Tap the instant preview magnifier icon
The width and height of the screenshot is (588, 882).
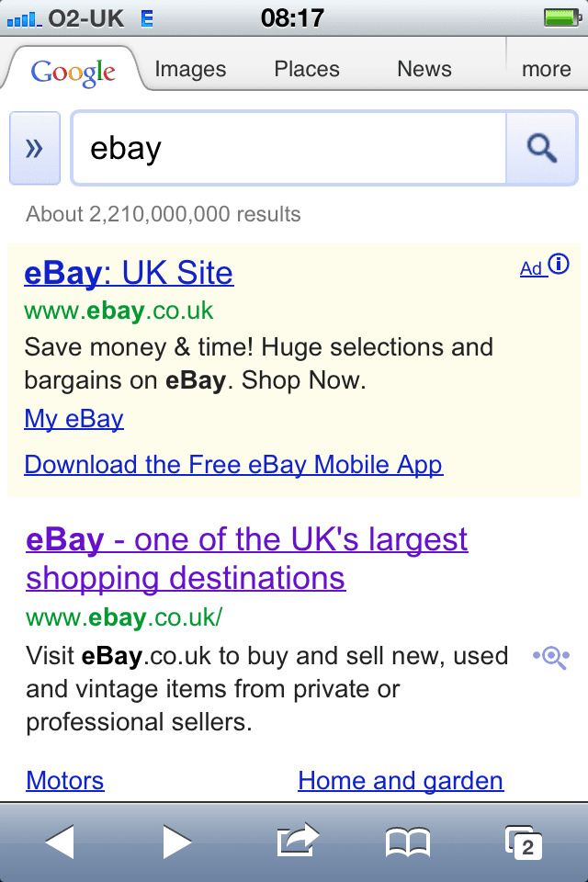pos(551,657)
